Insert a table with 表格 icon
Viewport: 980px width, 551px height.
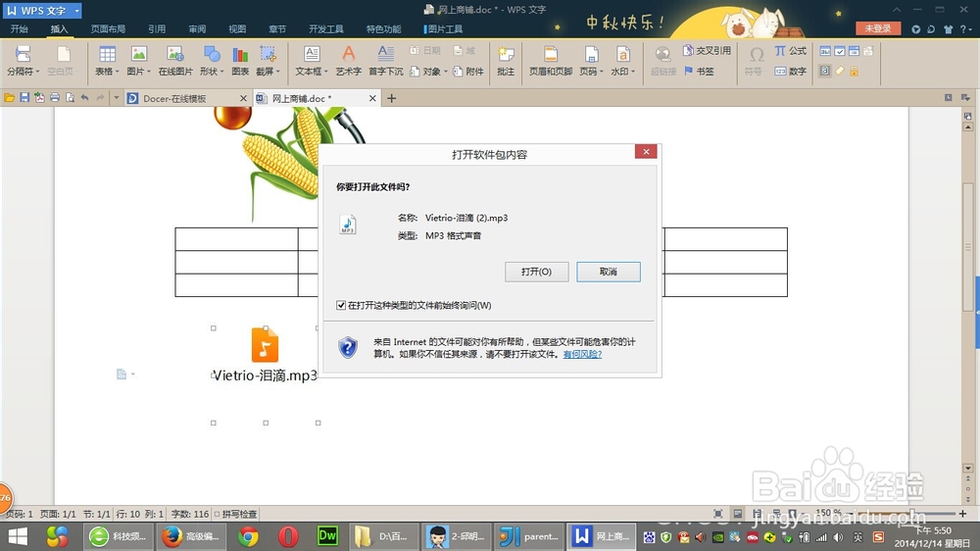[x=107, y=54]
